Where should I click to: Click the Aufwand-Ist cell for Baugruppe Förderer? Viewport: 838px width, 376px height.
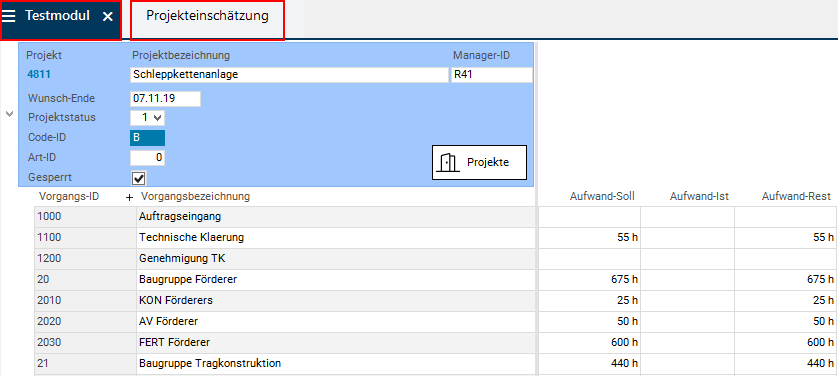pos(688,280)
